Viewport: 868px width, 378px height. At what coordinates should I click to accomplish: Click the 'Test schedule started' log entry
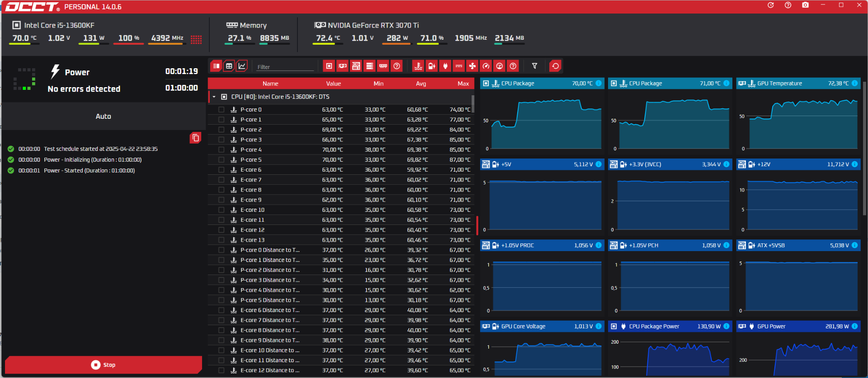pyautogui.click(x=101, y=149)
